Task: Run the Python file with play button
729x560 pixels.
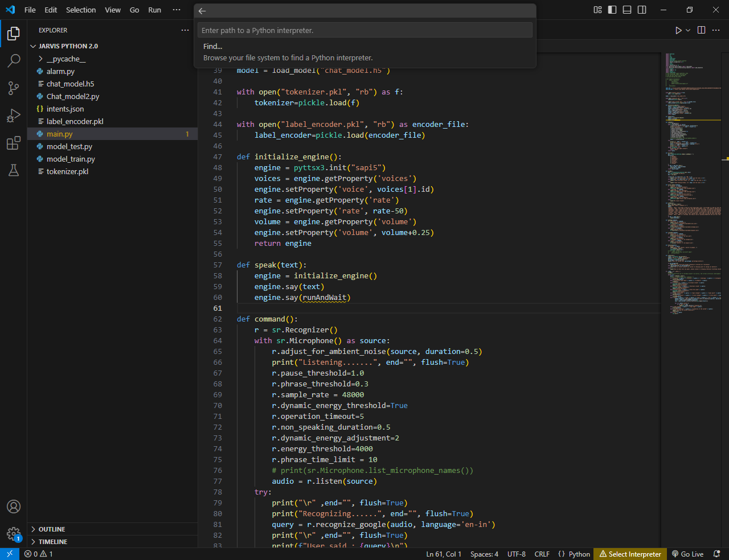Action: point(678,30)
